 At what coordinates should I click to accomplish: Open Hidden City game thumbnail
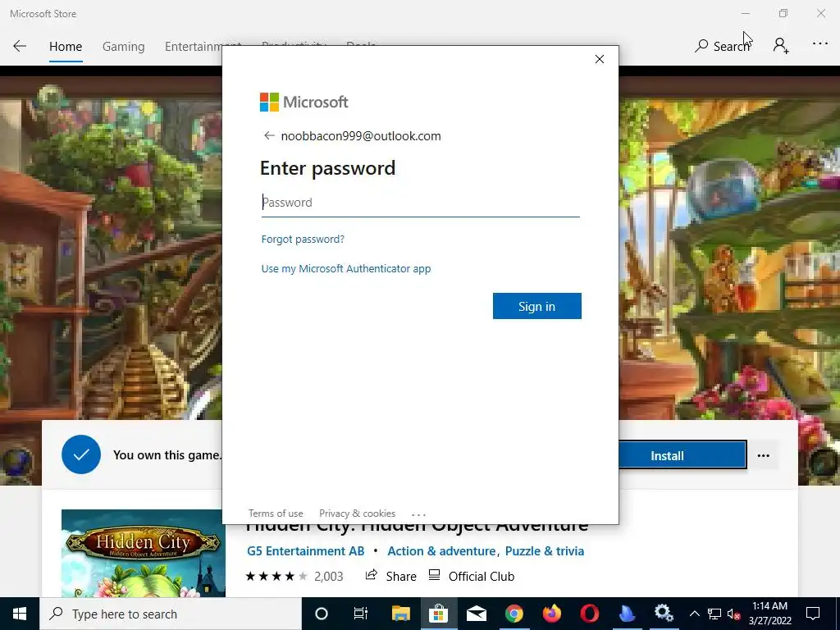point(143,554)
